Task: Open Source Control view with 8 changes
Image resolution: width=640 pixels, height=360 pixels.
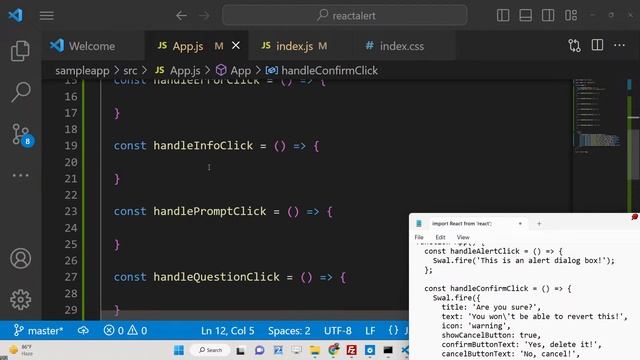Action: (21, 134)
